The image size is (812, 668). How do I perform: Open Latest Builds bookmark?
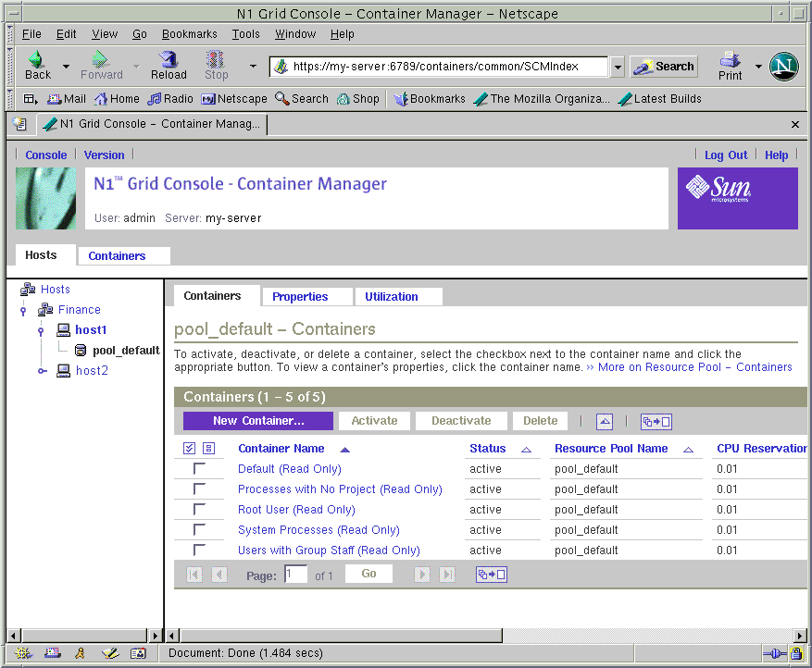tap(660, 99)
